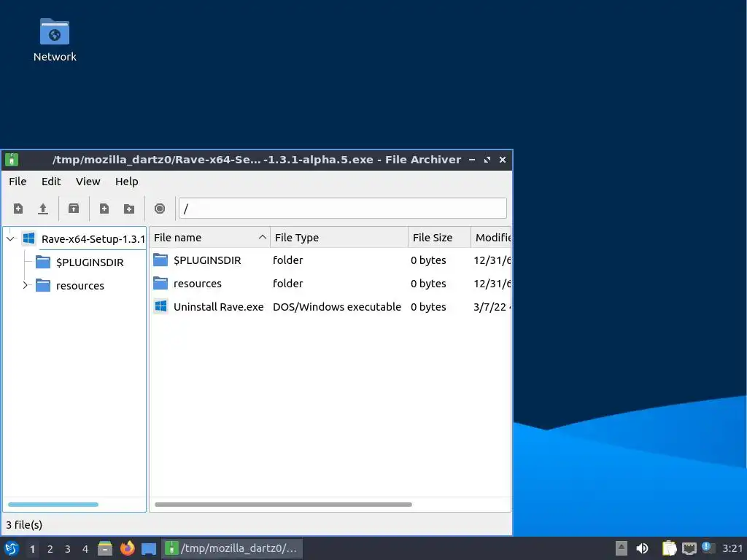
Task: Click folder icon of resources in file list
Action: 160,284
